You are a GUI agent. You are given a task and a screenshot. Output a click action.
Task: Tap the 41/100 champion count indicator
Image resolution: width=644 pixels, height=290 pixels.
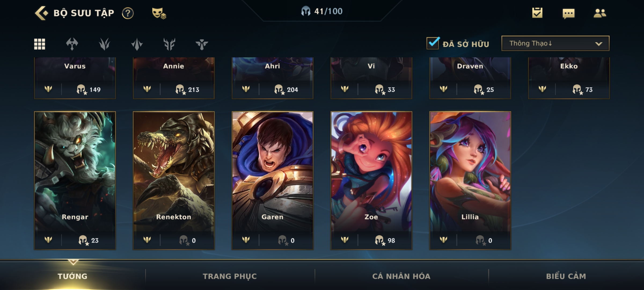point(322,11)
